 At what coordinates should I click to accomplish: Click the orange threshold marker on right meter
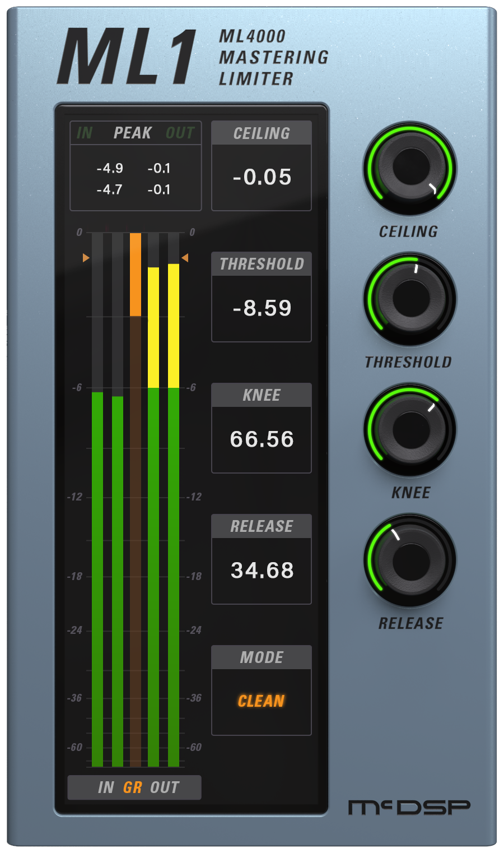coord(185,258)
